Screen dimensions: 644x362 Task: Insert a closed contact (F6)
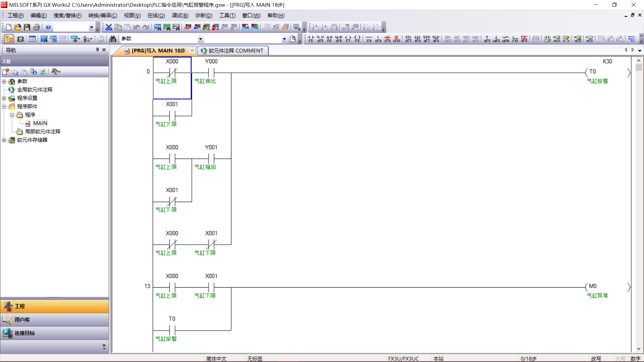tap(329, 39)
